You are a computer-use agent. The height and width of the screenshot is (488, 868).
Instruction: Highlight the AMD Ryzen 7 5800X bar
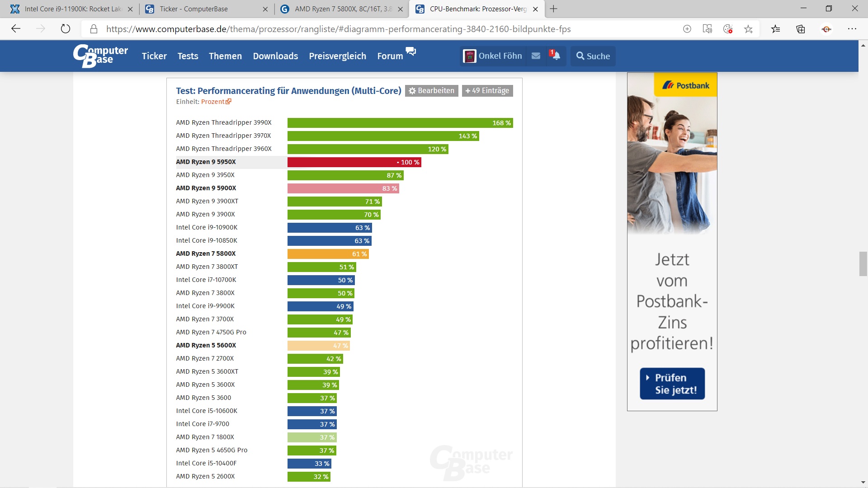click(x=328, y=254)
